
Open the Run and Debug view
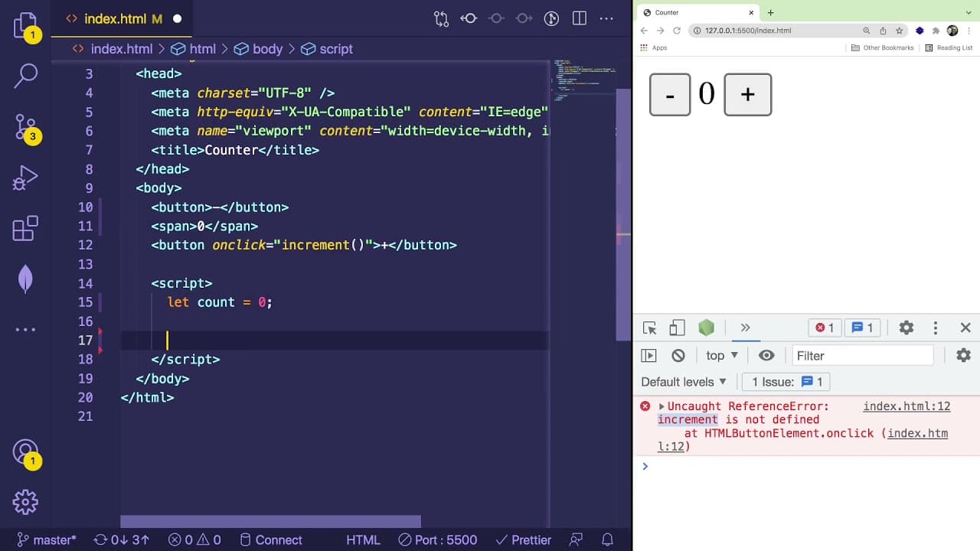(25, 178)
